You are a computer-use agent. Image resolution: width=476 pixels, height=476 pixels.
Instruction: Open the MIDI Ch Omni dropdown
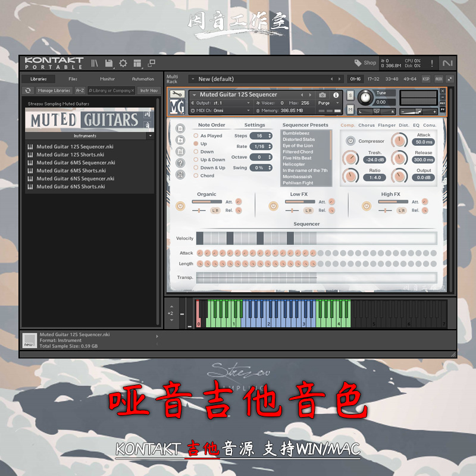pyautogui.click(x=221, y=111)
